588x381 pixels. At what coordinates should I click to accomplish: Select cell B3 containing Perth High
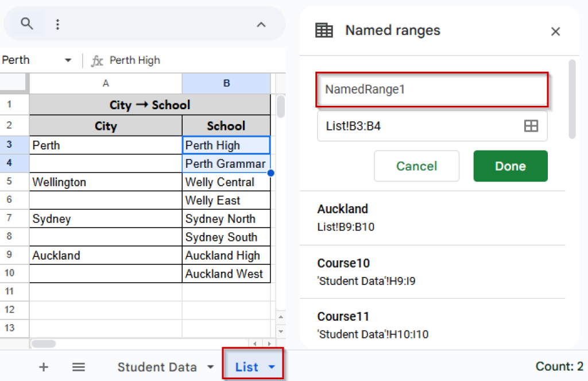pos(226,145)
